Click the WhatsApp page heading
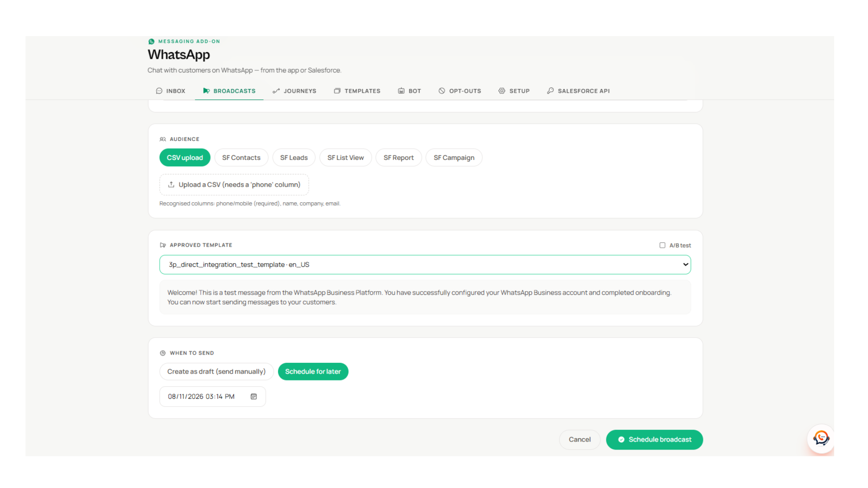 [179, 55]
